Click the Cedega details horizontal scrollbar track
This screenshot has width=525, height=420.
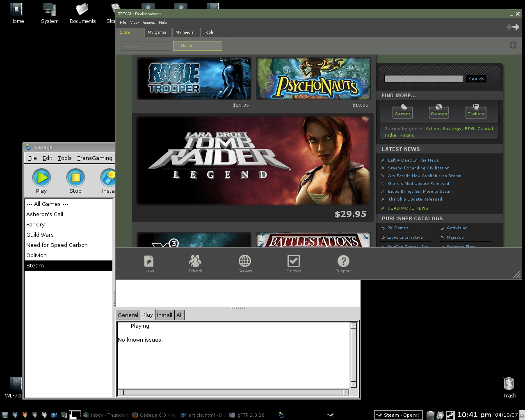(233, 392)
